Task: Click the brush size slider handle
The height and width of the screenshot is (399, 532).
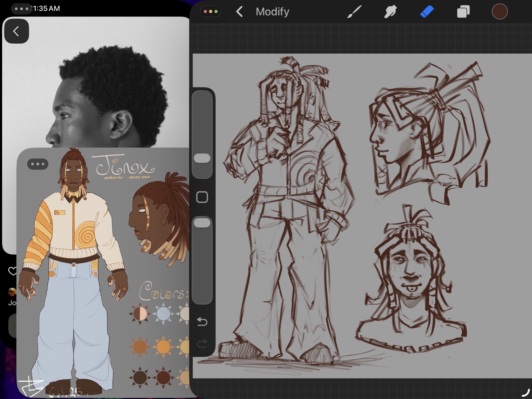Action: pos(202,158)
